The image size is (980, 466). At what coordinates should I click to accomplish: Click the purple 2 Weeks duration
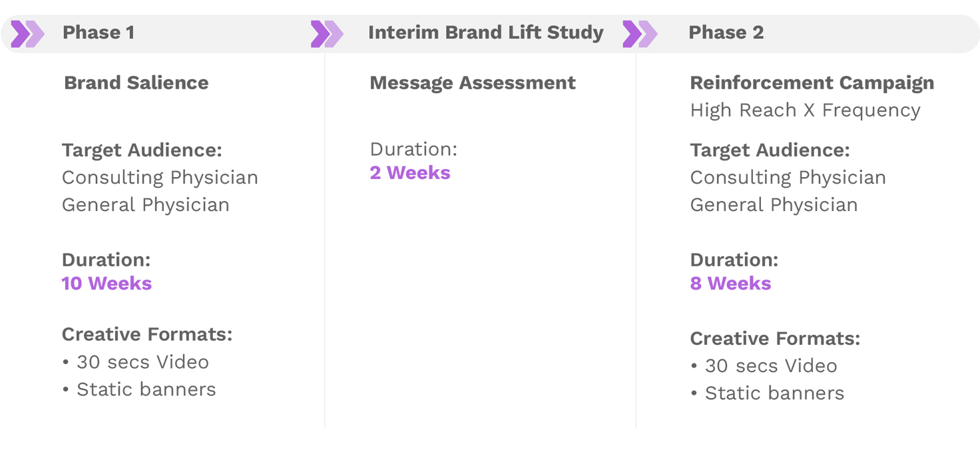(410, 173)
